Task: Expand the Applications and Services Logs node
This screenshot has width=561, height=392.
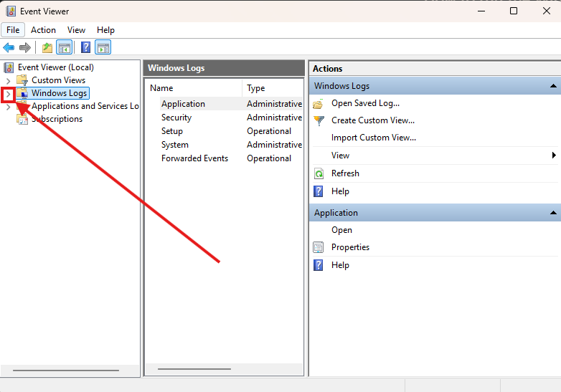Action: pos(8,107)
